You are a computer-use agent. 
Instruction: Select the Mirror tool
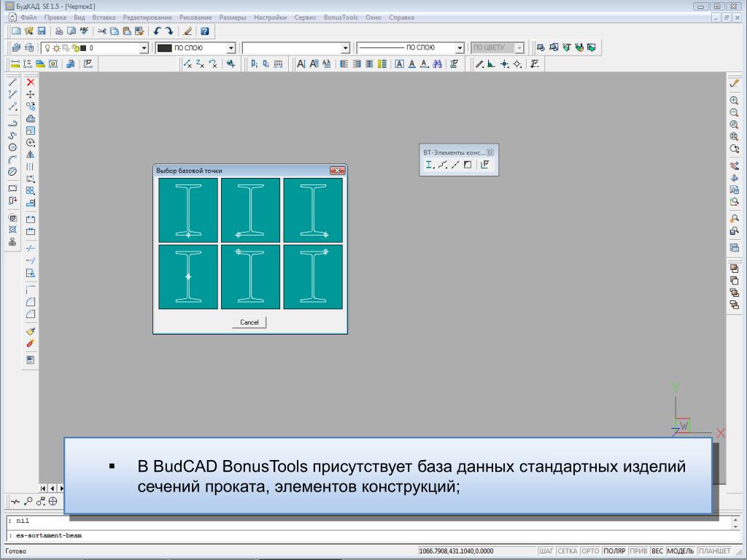click(31, 155)
